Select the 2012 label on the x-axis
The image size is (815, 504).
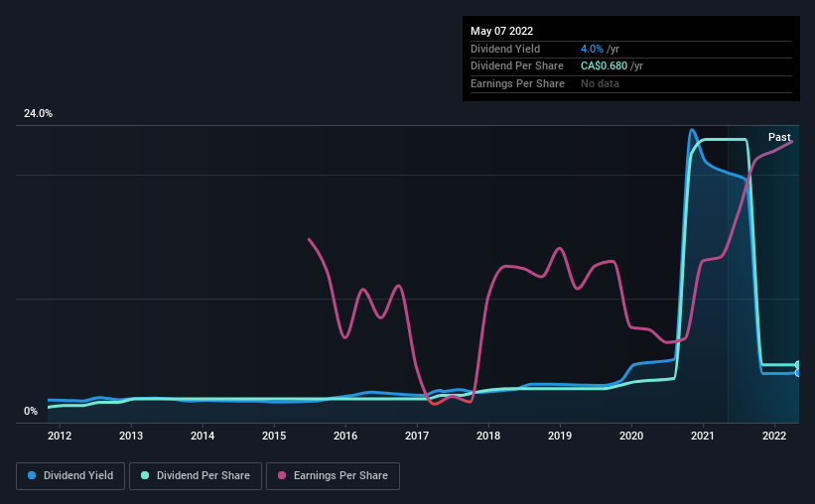[60, 436]
